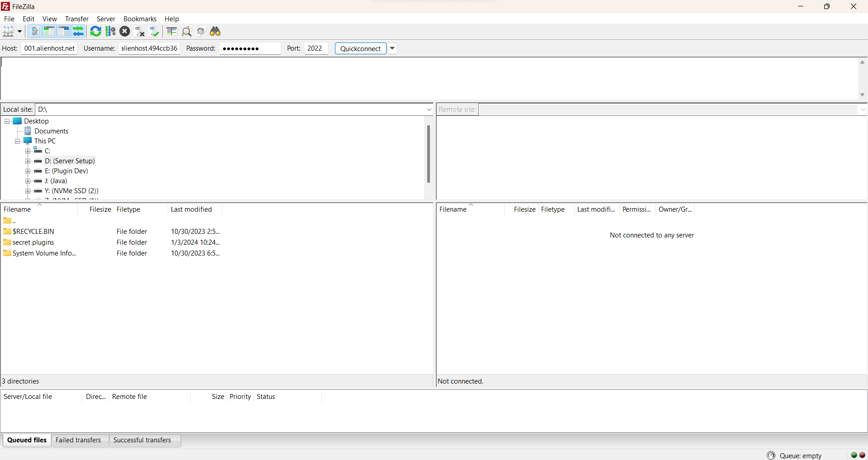Focus the Host input field

pos(49,48)
